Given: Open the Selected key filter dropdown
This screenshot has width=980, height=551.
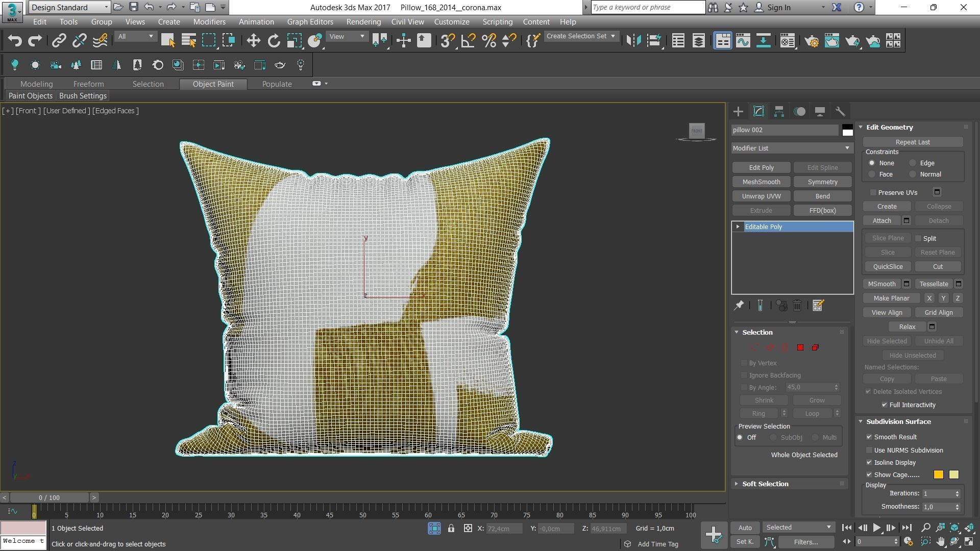Looking at the screenshot, I should [798, 528].
